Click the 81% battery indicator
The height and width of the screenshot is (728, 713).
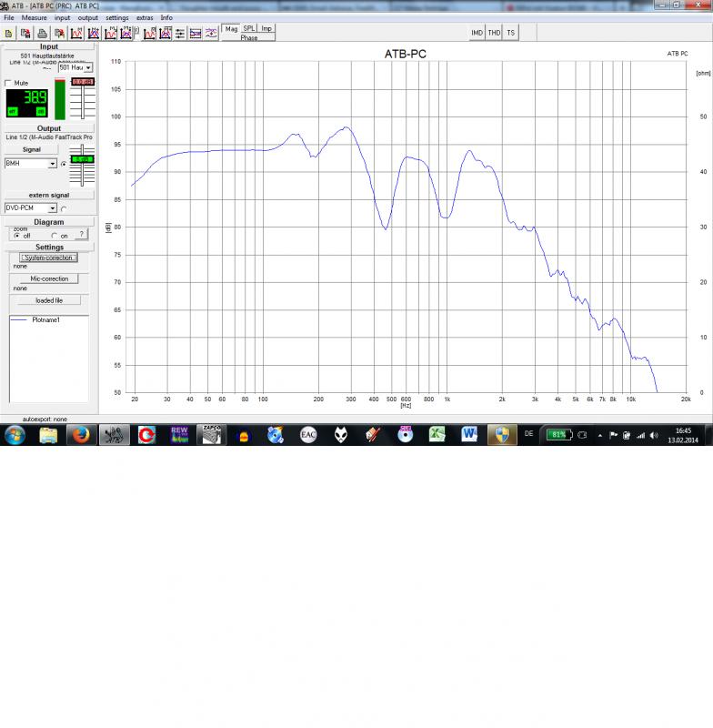point(559,435)
